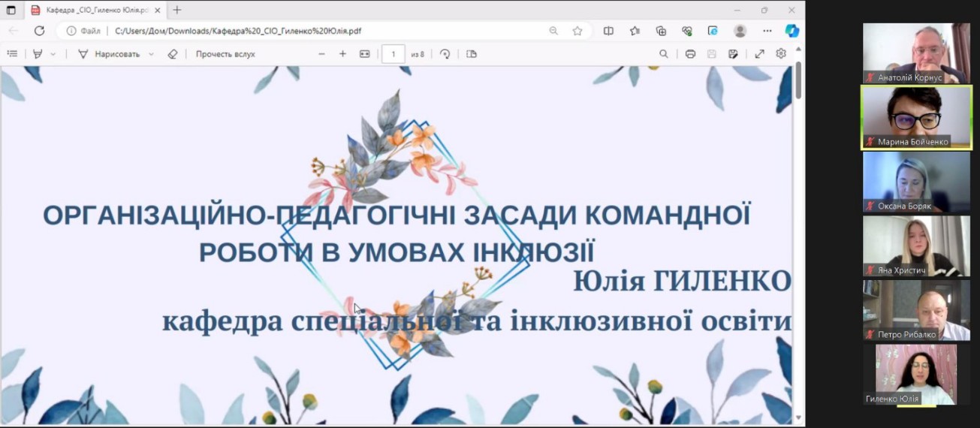Click the zoom out minus icon
Image resolution: width=980 pixels, height=428 pixels.
(321, 54)
